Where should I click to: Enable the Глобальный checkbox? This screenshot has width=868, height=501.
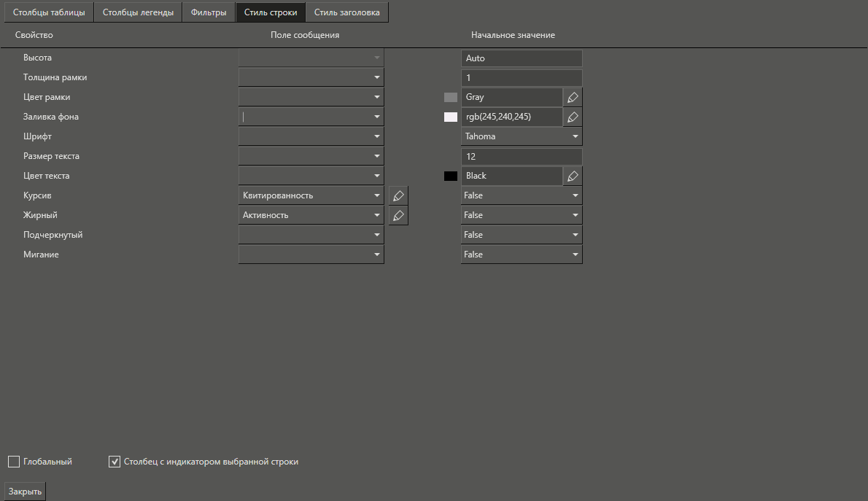(14, 462)
